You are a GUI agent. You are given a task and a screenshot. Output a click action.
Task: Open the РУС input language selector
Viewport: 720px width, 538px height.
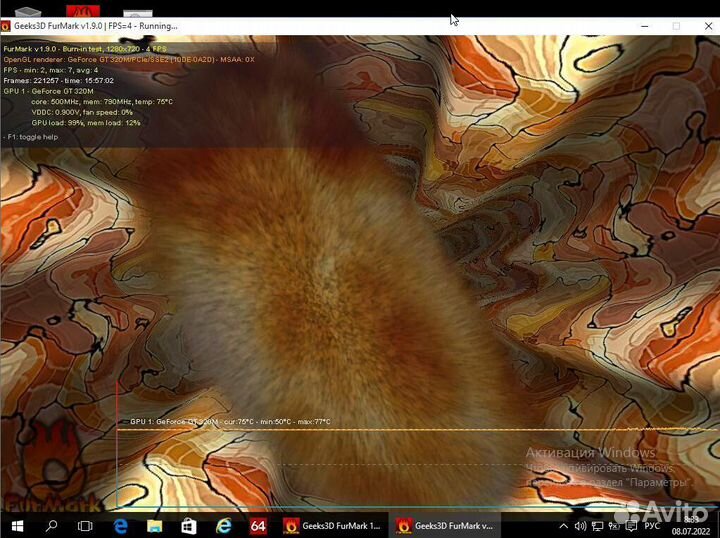[653, 525]
